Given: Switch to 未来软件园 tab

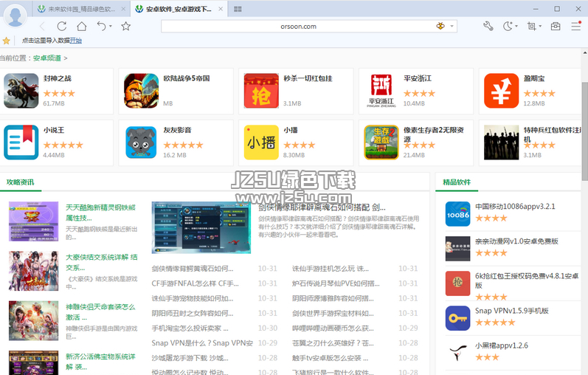Looking at the screenshot, I should (x=80, y=9).
